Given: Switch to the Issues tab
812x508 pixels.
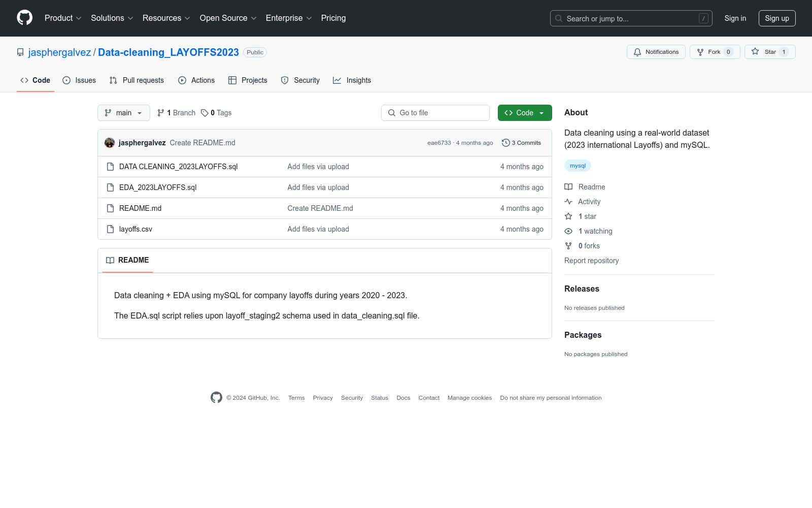Looking at the screenshot, I should click(79, 80).
